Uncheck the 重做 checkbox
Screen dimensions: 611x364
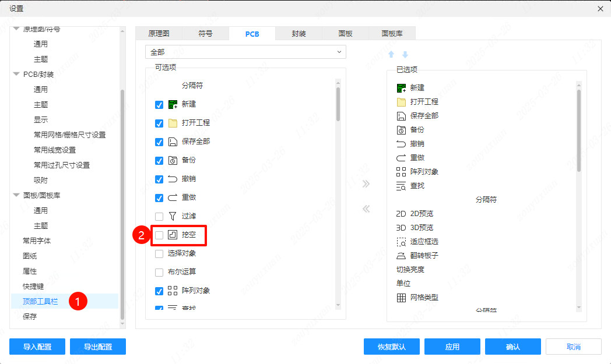159,197
